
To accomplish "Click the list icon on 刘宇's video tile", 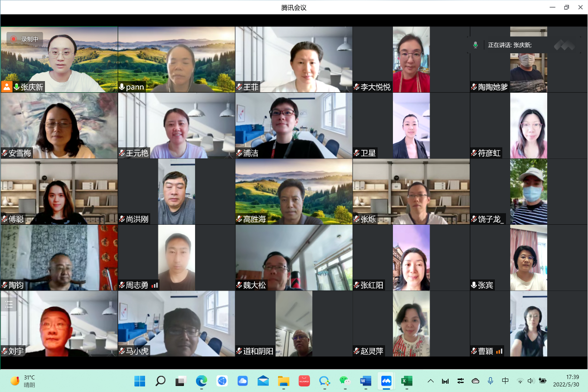I will 9,304.
